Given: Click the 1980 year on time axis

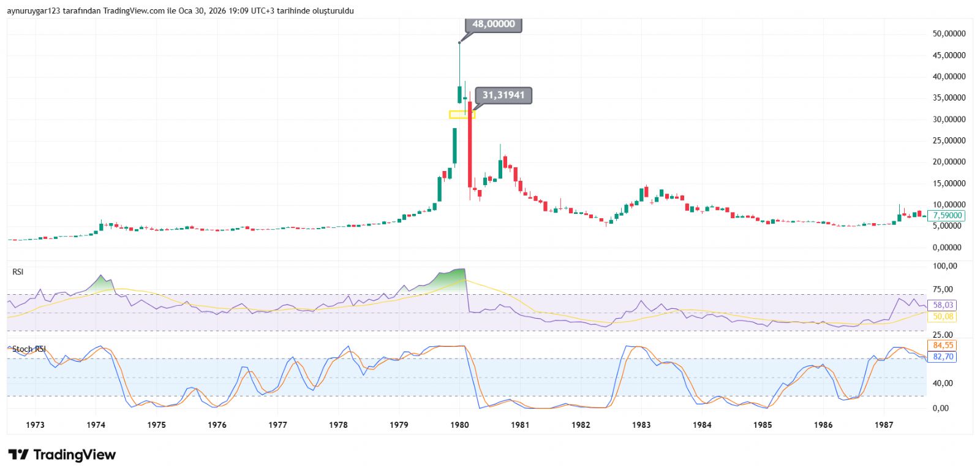Looking at the screenshot, I should [459, 425].
